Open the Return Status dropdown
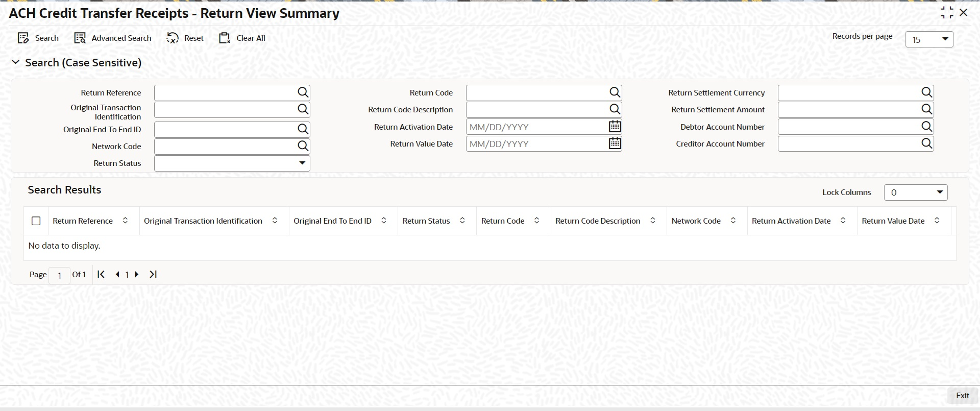The image size is (980, 411). tap(232, 163)
